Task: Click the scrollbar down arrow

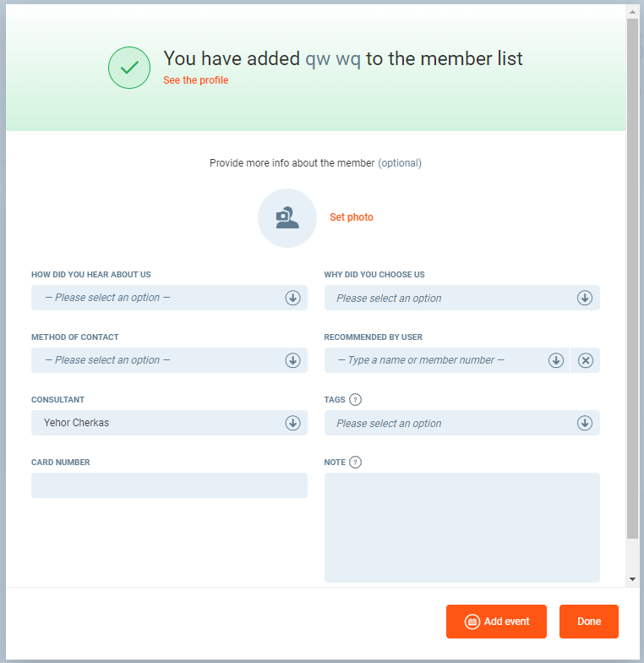Action: click(632, 579)
